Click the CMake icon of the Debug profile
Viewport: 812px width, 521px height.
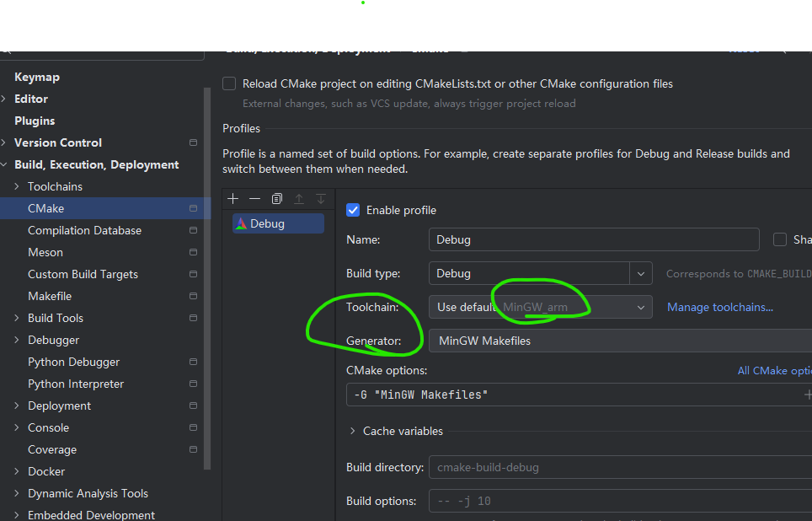point(241,223)
